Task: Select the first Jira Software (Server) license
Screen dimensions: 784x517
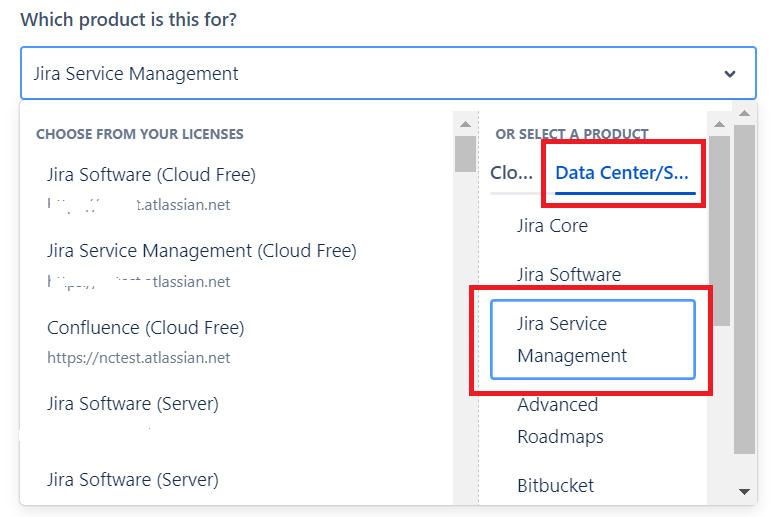Action: tap(132, 404)
